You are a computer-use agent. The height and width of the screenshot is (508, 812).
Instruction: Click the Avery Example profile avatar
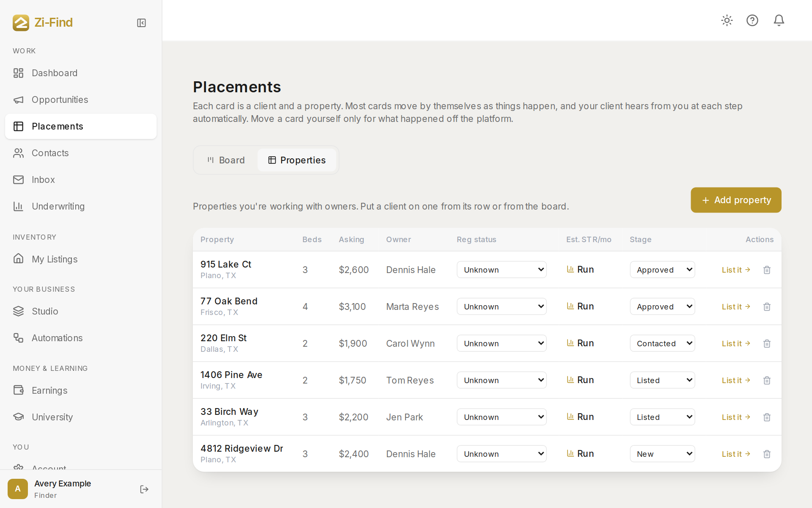coord(18,489)
